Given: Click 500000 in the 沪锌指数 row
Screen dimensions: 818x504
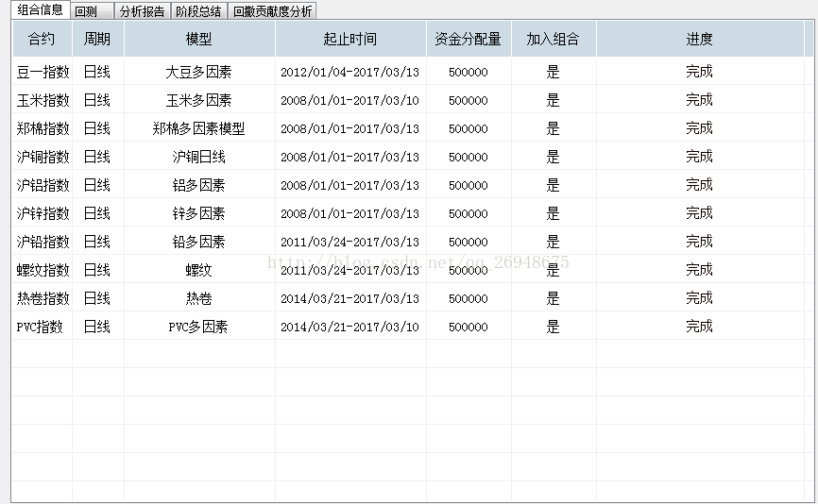Looking at the screenshot, I should click(469, 213).
